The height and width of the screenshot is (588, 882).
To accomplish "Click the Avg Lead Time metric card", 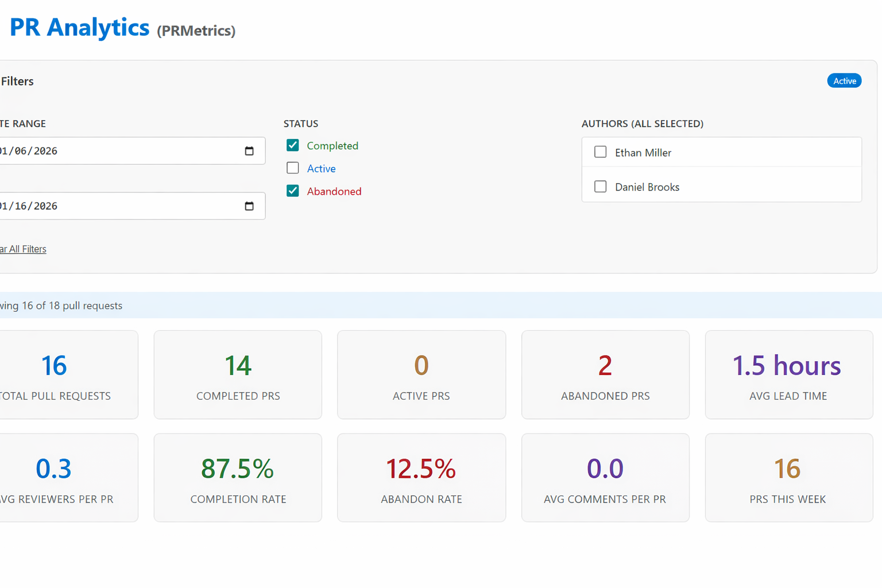I will pos(788,374).
